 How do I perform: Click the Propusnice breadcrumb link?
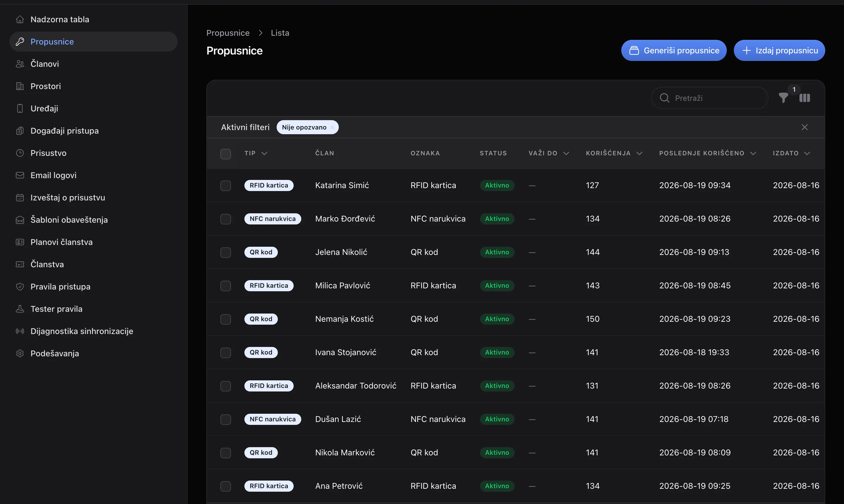coord(228,33)
